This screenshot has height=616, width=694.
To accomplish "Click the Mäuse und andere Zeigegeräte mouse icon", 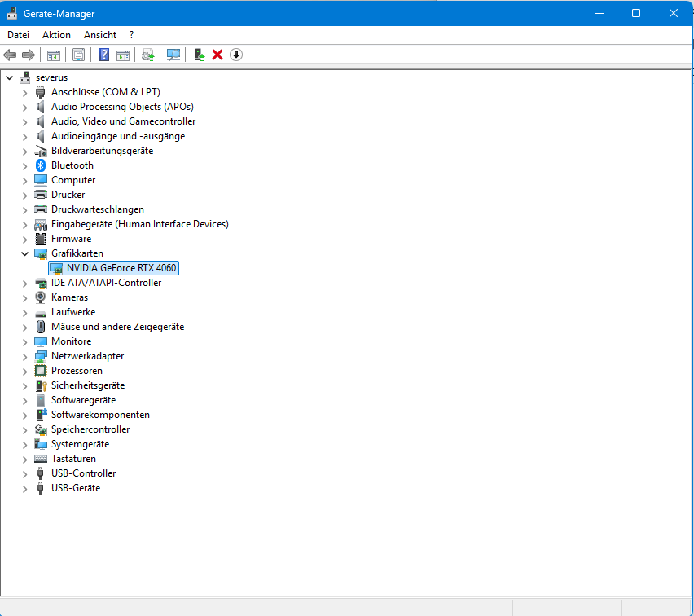I will point(40,327).
